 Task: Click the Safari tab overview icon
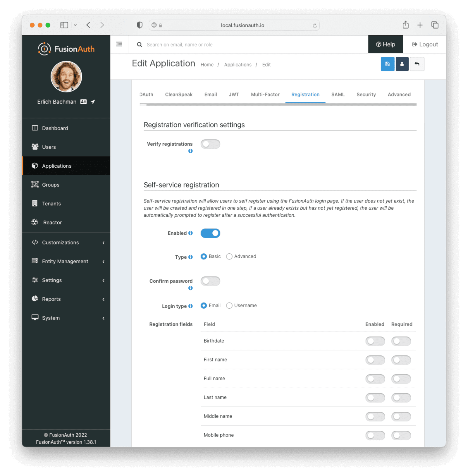435,25
